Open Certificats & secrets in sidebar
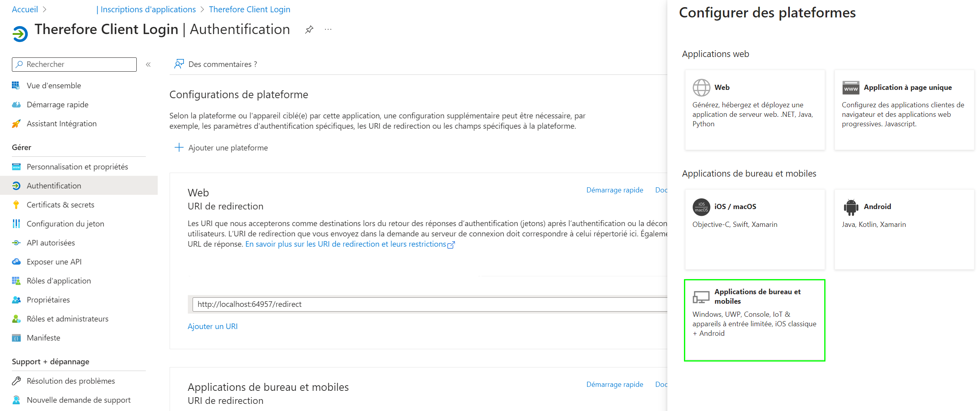This screenshot has width=980, height=411. pos(60,205)
